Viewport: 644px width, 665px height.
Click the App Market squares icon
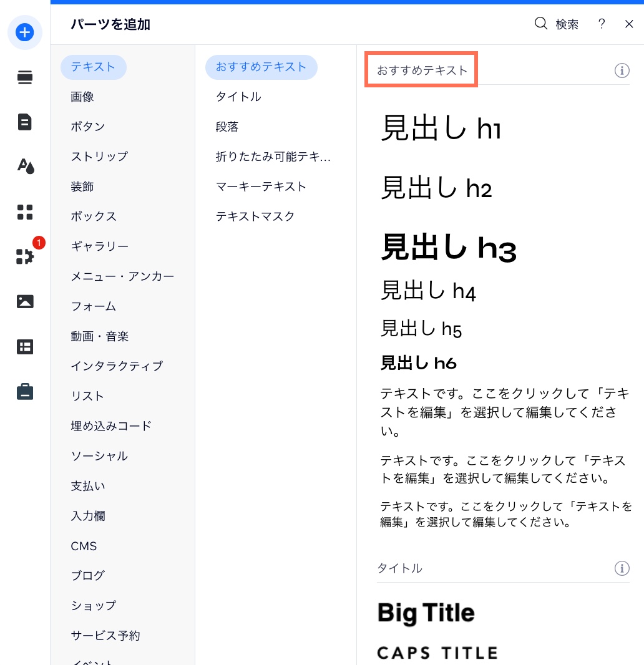click(24, 212)
